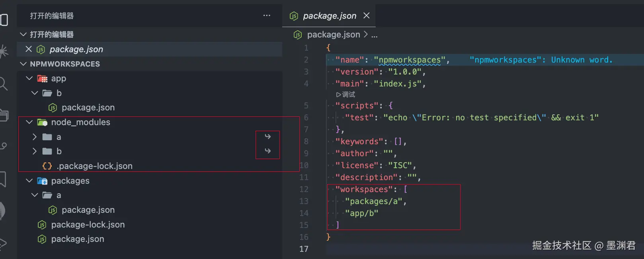This screenshot has width=644, height=259.
Task: Collapse the packages folder
Action: [x=29, y=181]
